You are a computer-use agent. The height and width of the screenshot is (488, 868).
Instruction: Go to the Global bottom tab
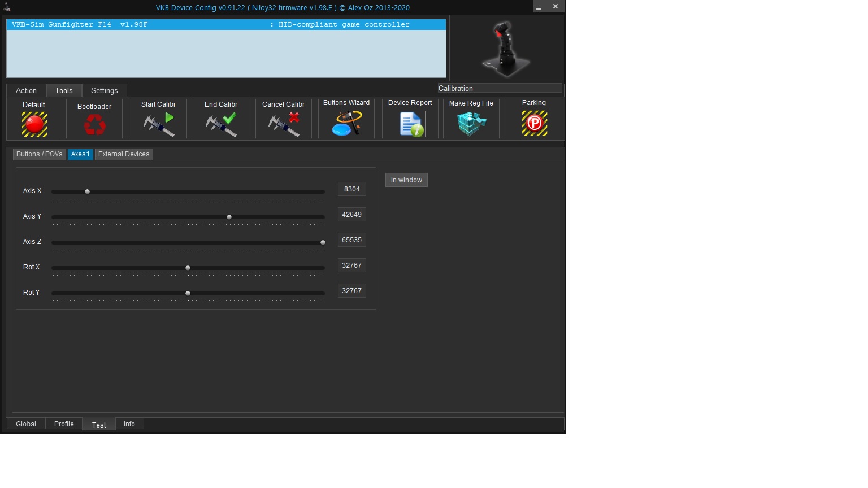[x=26, y=424]
